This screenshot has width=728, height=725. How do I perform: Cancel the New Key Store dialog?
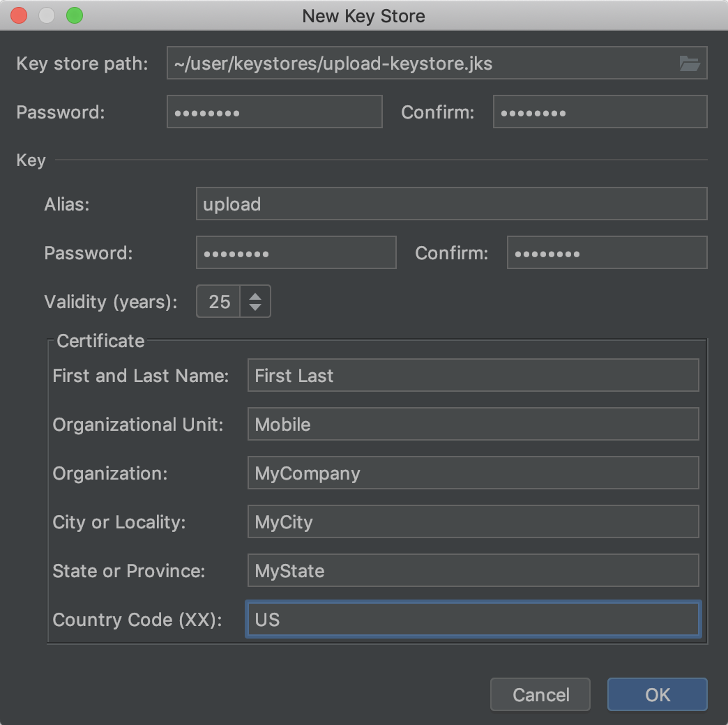pyautogui.click(x=540, y=694)
